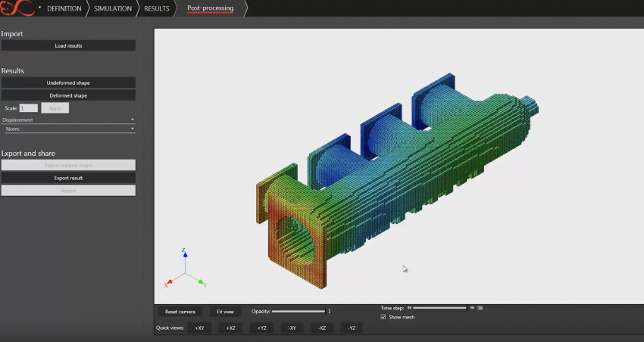Step time backward with the rewind arrow
644x342 pixels.
409,308
